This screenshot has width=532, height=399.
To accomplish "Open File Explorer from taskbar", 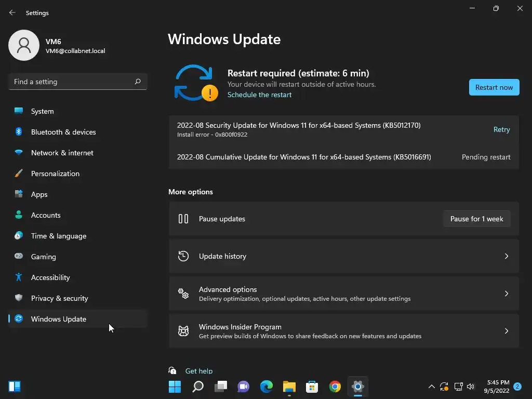I will click(289, 387).
